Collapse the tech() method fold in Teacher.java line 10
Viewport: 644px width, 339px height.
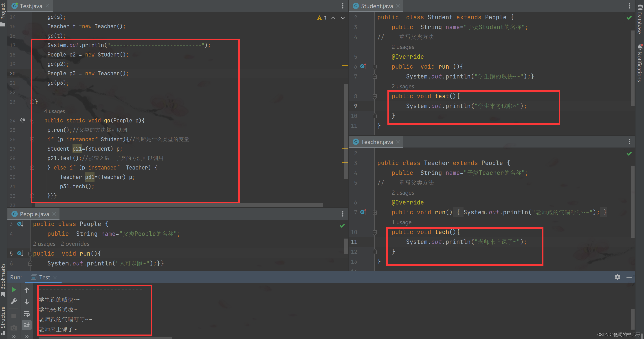[x=374, y=232]
